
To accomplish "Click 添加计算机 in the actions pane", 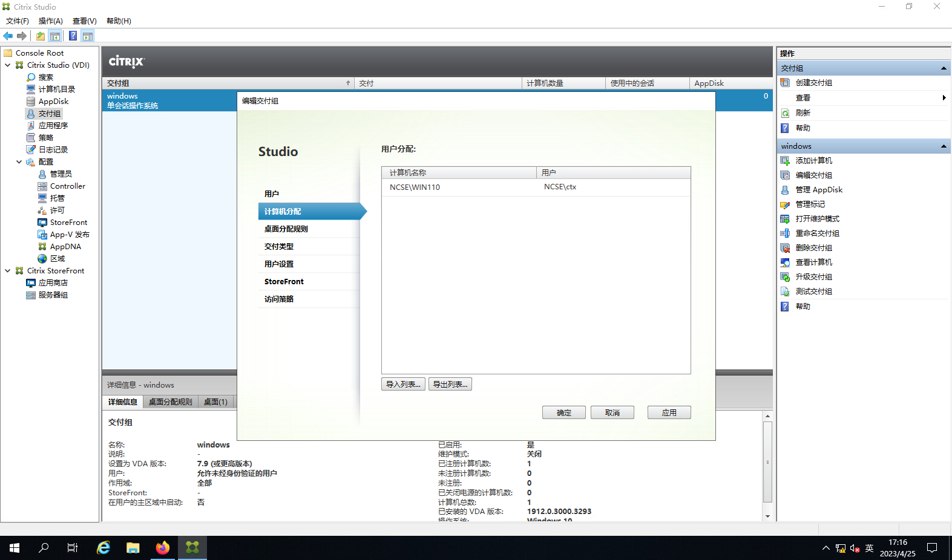I will click(813, 161).
